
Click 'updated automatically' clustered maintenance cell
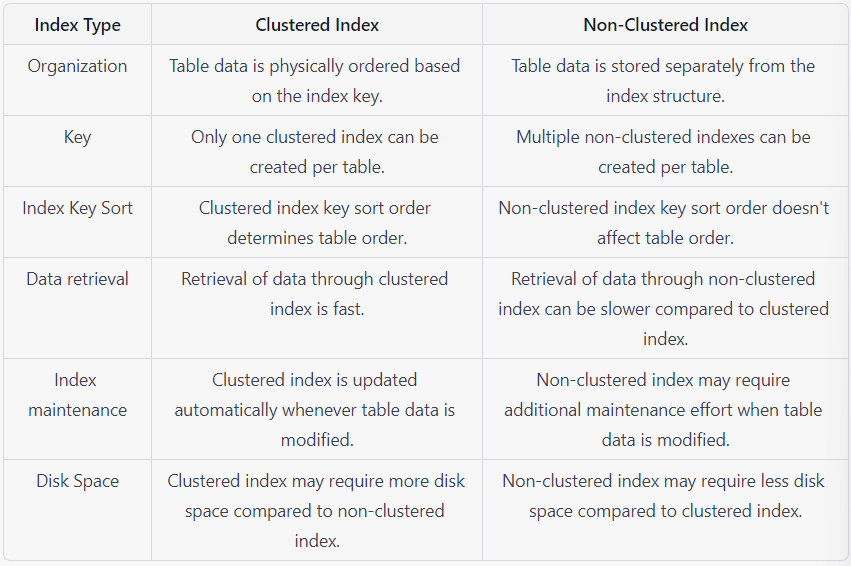click(x=317, y=409)
